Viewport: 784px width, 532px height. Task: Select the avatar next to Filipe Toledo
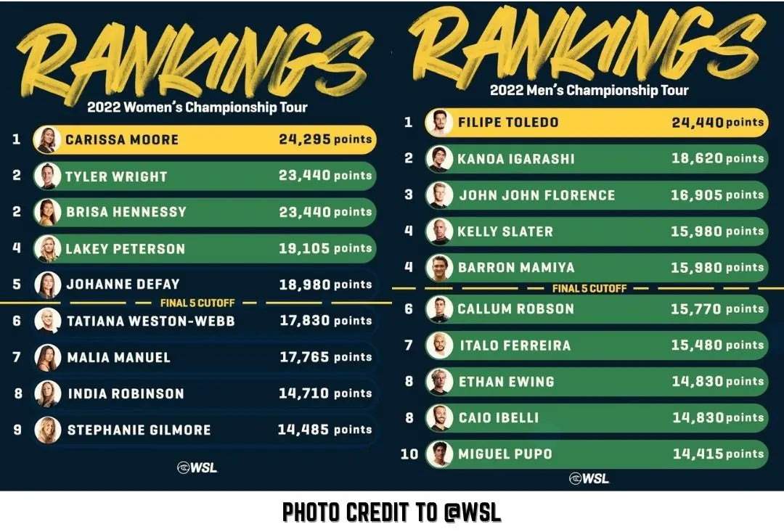[438, 123]
